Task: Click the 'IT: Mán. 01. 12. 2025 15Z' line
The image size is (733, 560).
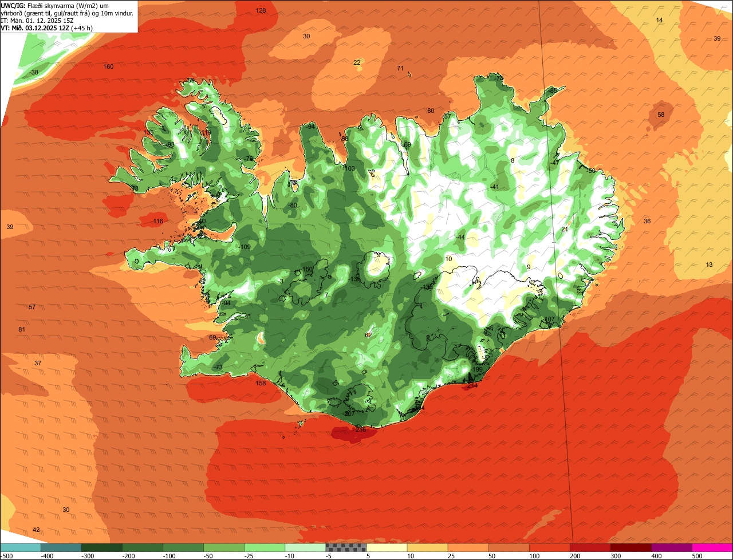Action: [x=38, y=20]
